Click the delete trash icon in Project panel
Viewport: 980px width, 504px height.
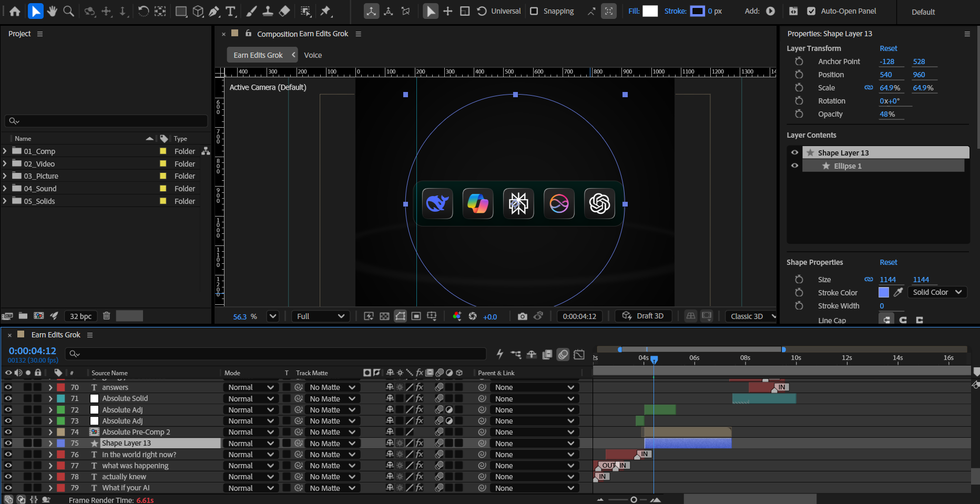click(106, 316)
